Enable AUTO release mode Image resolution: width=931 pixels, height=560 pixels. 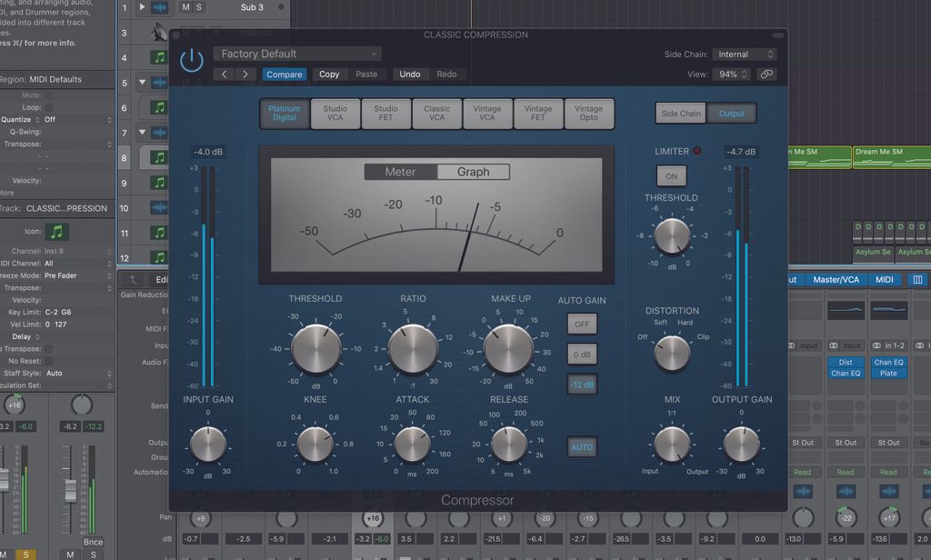[582, 446]
